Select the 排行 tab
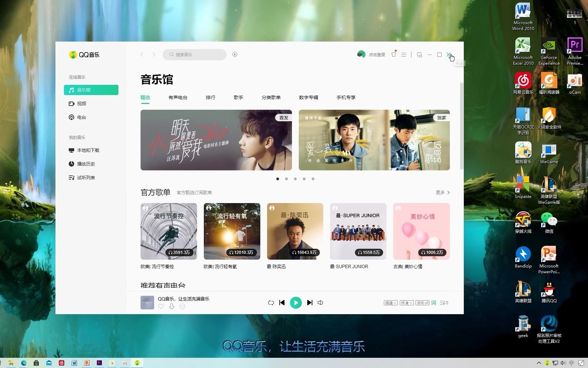This screenshot has height=368, width=588. (211, 97)
